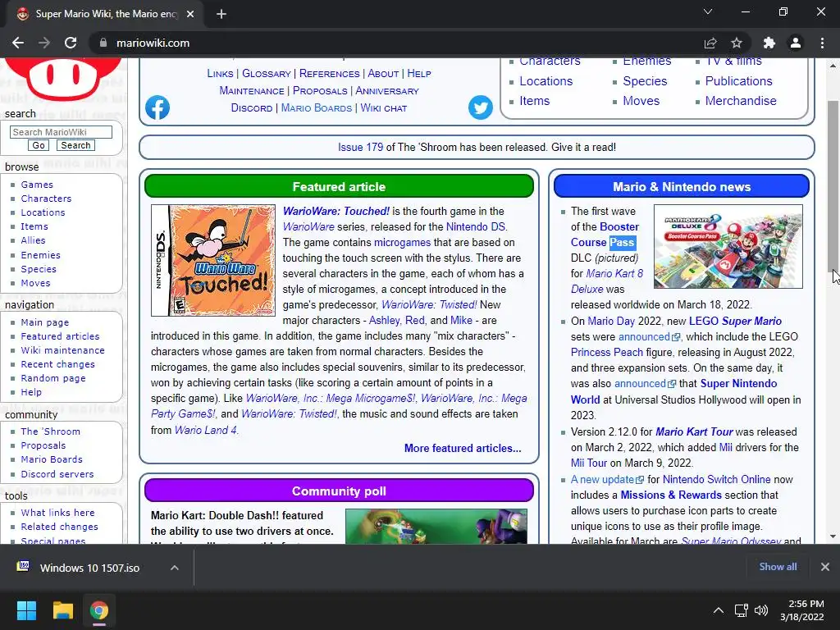
Task: Click Show all downloads
Action: [x=778, y=567]
